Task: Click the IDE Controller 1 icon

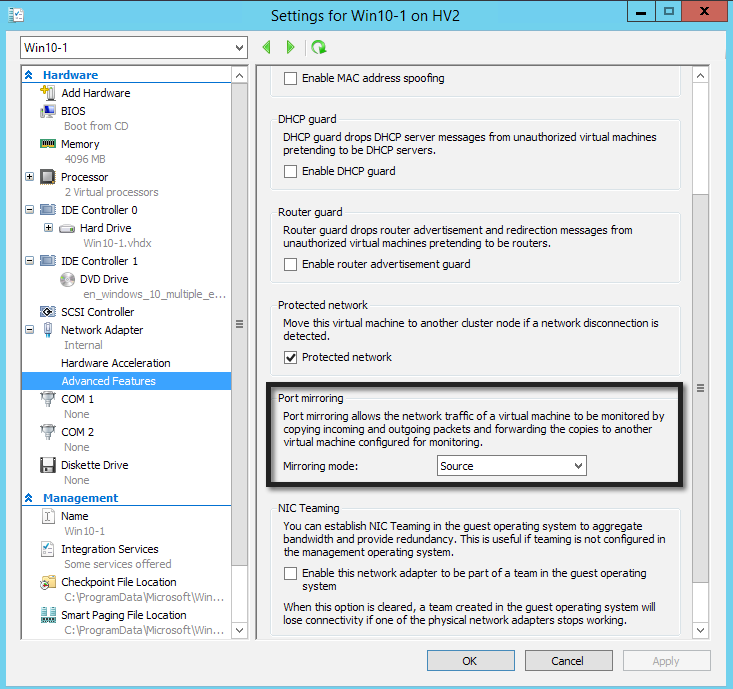Action: (x=48, y=260)
